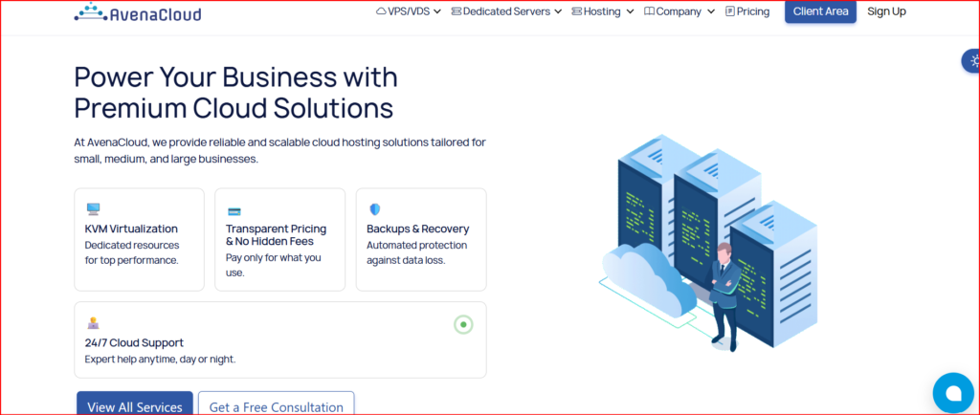Click the server icon beside Hosting
Screen dimensions: 980x415
[576, 11]
